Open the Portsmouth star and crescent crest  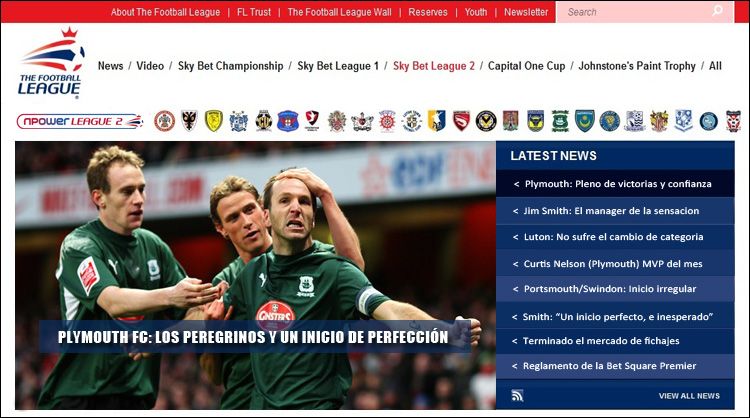[x=585, y=121]
